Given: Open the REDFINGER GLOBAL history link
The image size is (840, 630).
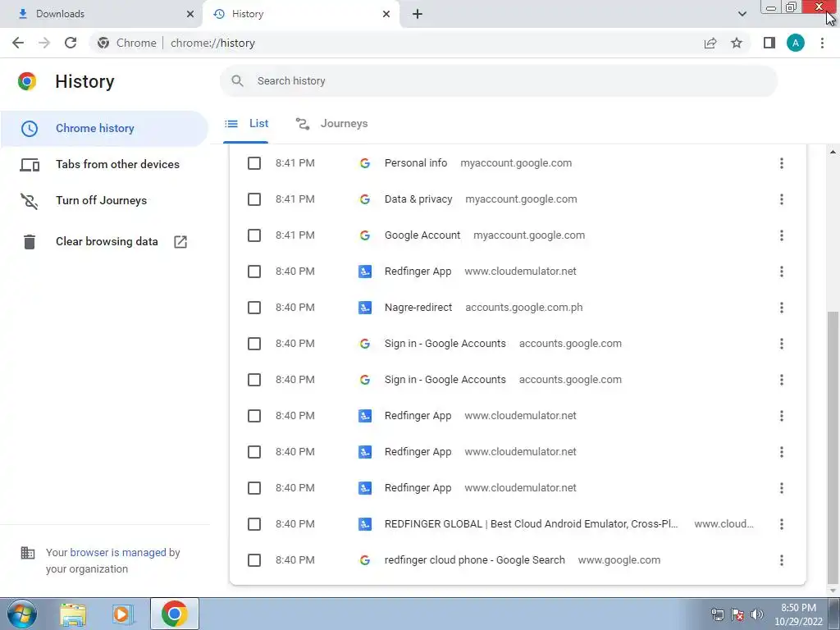Looking at the screenshot, I should point(532,524).
